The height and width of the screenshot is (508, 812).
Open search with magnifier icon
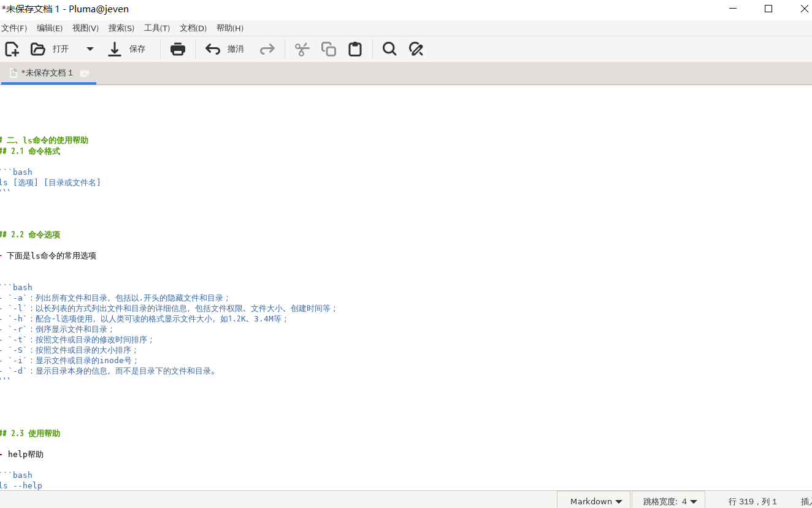(x=389, y=49)
